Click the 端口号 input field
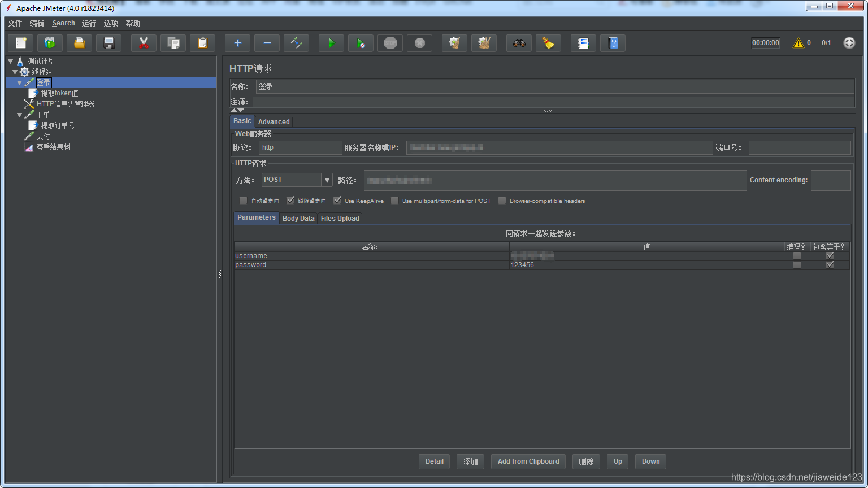The height and width of the screenshot is (488, 868). [x=800, y=147]
